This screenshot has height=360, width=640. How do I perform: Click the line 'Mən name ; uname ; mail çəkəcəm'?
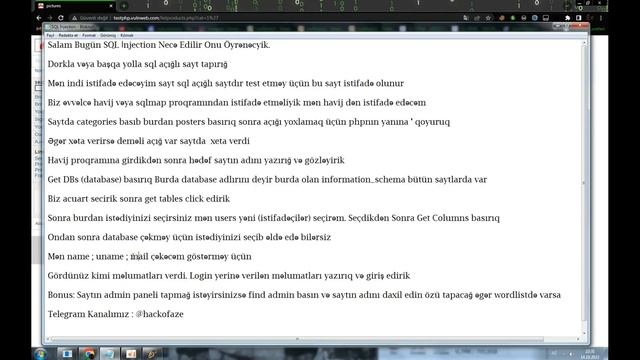coord(149,256)
